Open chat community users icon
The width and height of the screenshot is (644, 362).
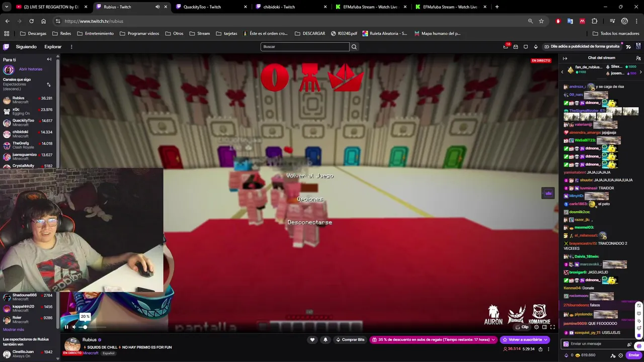point(638,58)
